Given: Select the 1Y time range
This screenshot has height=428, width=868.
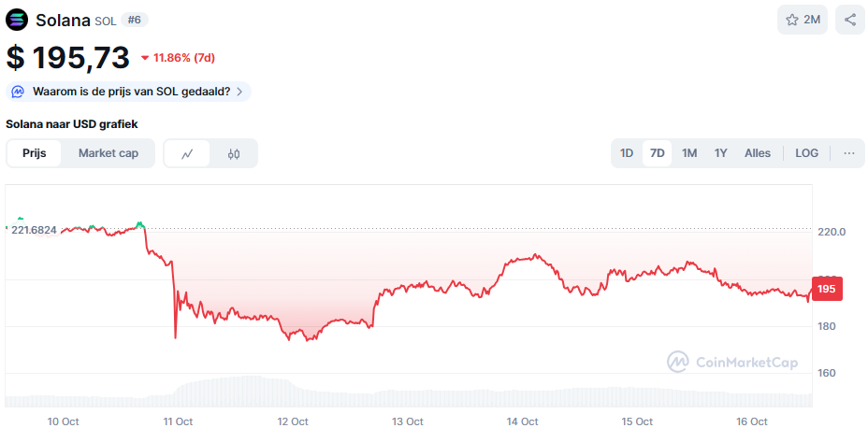Looking at the screenshot, I should 720,153.
